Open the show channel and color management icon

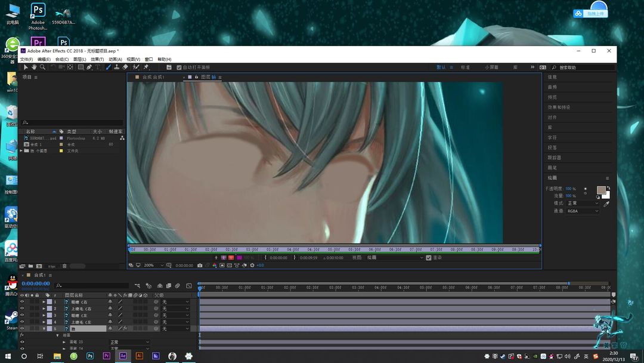215,266
